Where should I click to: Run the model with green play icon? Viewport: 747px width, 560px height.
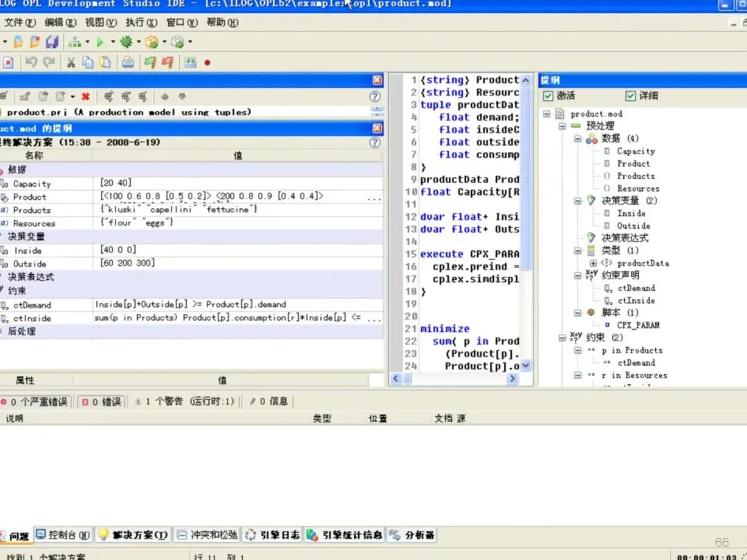point(100,42)
